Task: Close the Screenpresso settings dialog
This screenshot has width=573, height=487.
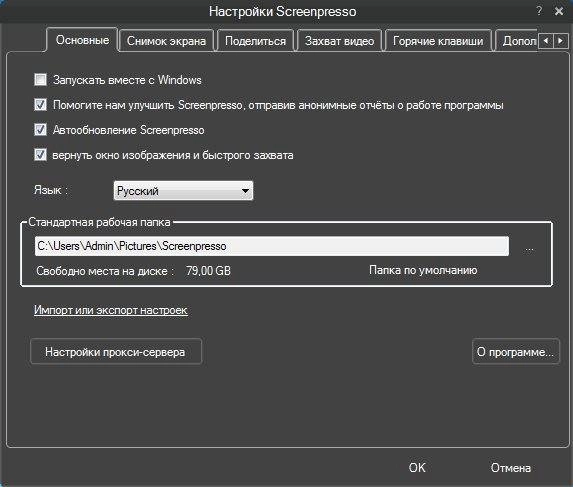Action: [559, 11]
